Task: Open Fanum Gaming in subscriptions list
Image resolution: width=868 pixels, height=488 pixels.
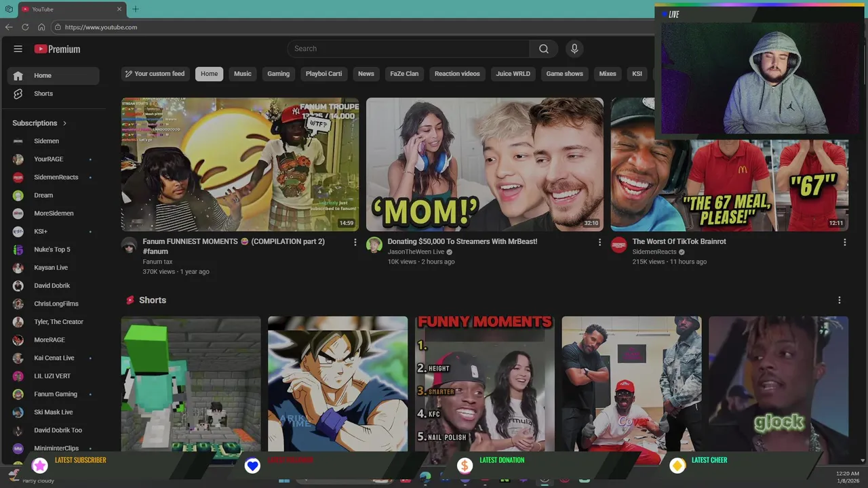Action: 54,394
